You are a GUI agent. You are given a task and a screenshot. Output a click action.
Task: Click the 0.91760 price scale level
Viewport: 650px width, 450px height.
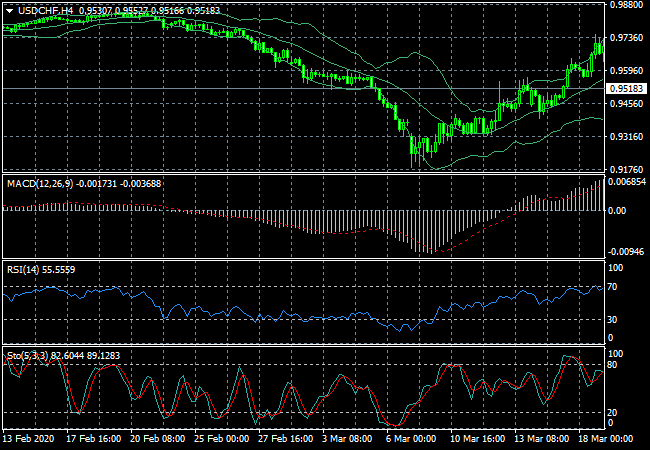[626, 169]
